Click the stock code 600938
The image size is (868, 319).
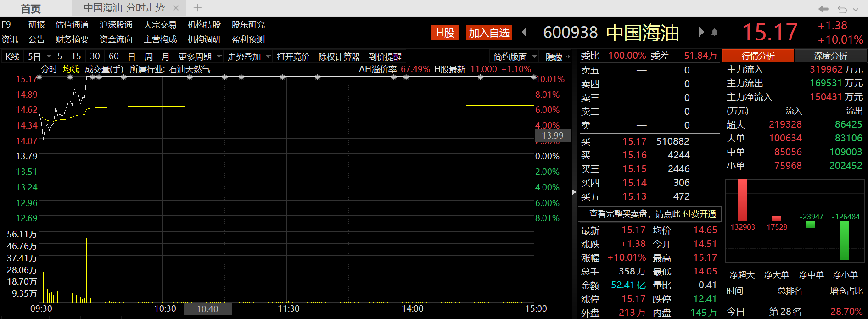571,33
